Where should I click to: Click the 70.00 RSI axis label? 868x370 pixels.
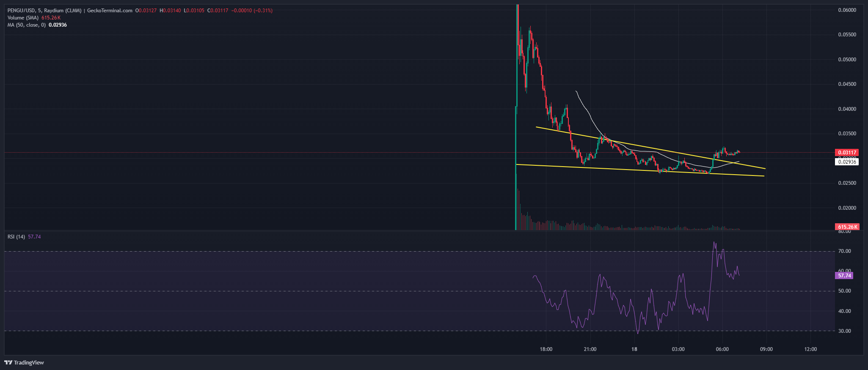[845, 251]
